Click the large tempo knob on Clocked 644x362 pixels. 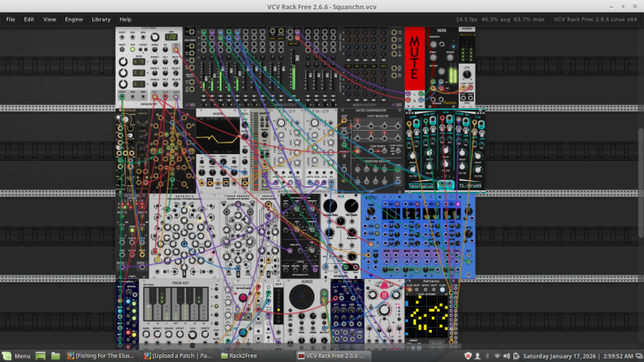pos(155,38)
